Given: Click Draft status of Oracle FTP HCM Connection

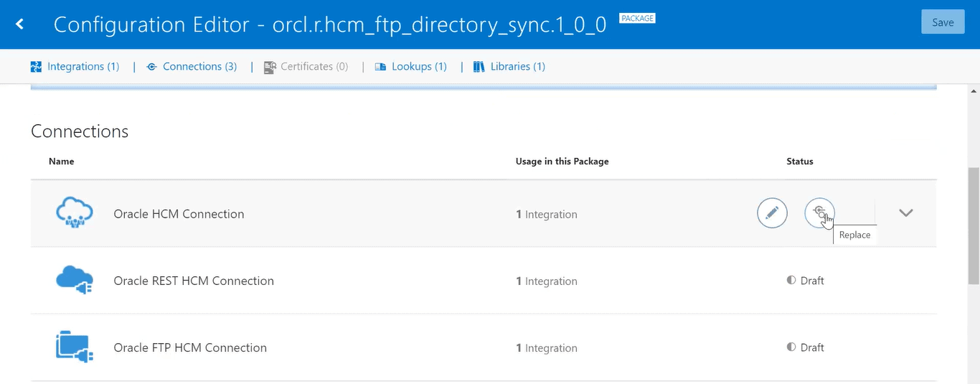Looking at the screenshot, I should click(806, 347).
